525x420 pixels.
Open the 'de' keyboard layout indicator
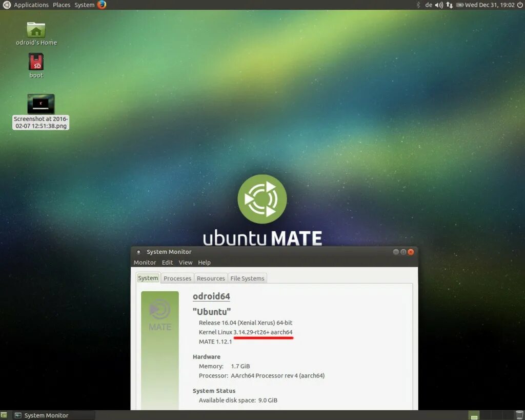[x=429, y=5]
